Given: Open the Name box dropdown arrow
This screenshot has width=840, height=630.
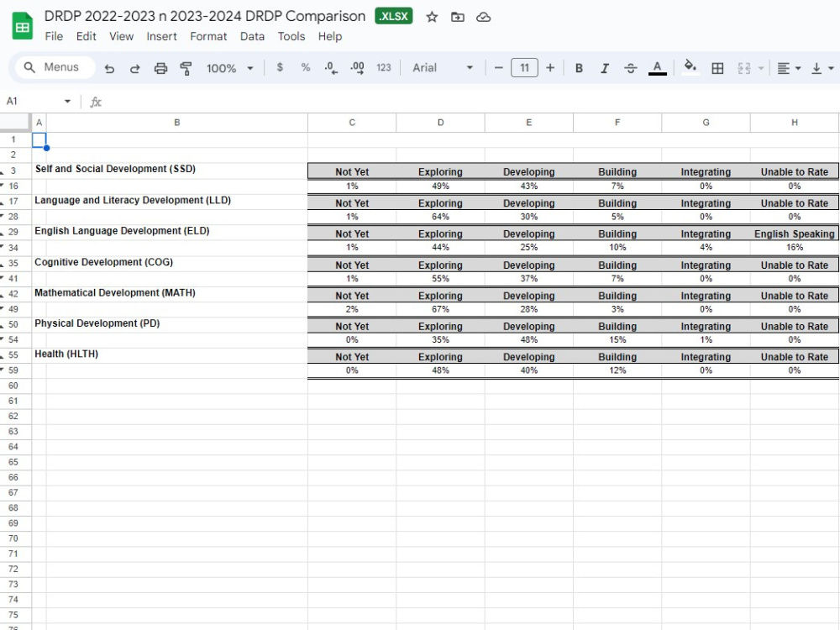Looking at the screenshot, I should click(x=67, y=102).
